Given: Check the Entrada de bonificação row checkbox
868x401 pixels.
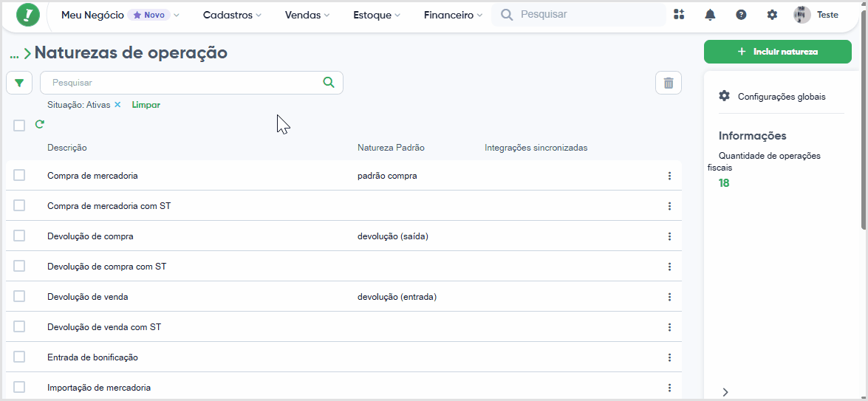Looking at the screenshot, I should point(19,357).
